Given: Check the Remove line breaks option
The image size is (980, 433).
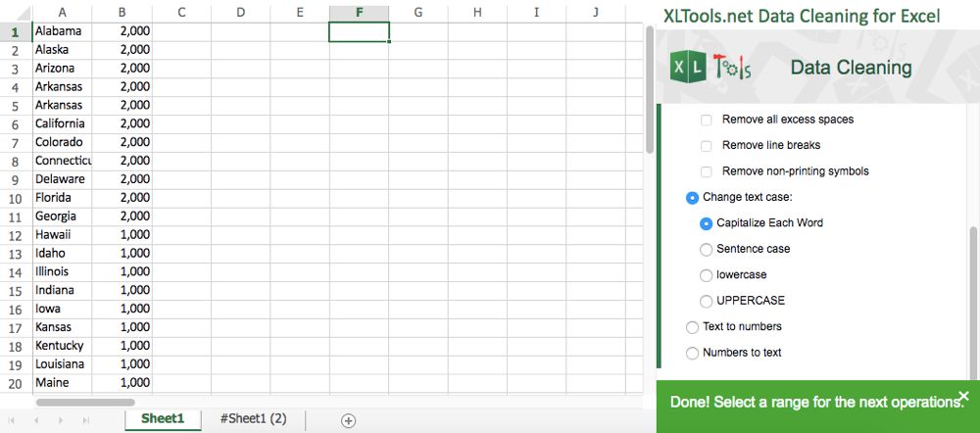Looking at the screenshot, I should click(x=706, y=146).
